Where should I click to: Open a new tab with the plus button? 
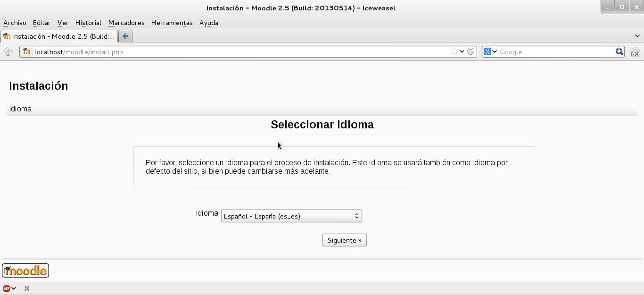124,35
